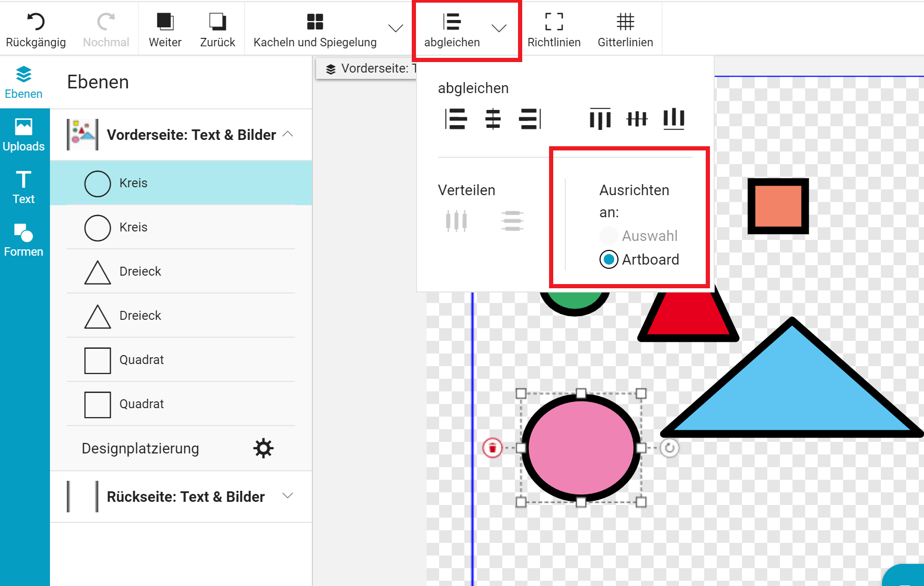This screenshot has width=924, height=586.
Task: Click top-left resize handle of pink circle
Action: click(521, 393)
